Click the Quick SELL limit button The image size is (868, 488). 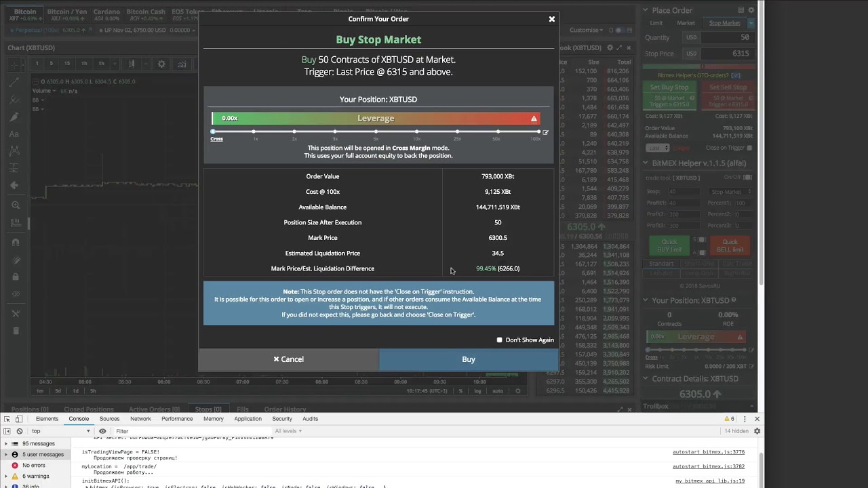pos(730,245)
